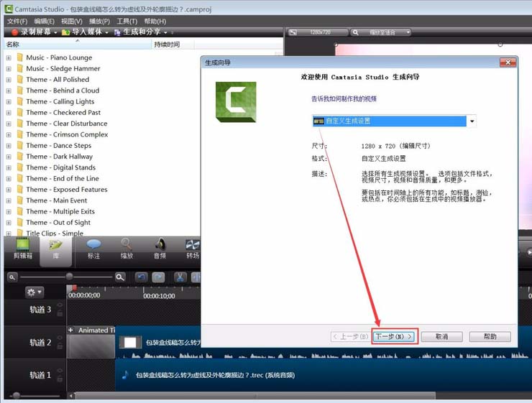
Task: Open the timeline settings gear dropdown
Action: click(35, 292)
